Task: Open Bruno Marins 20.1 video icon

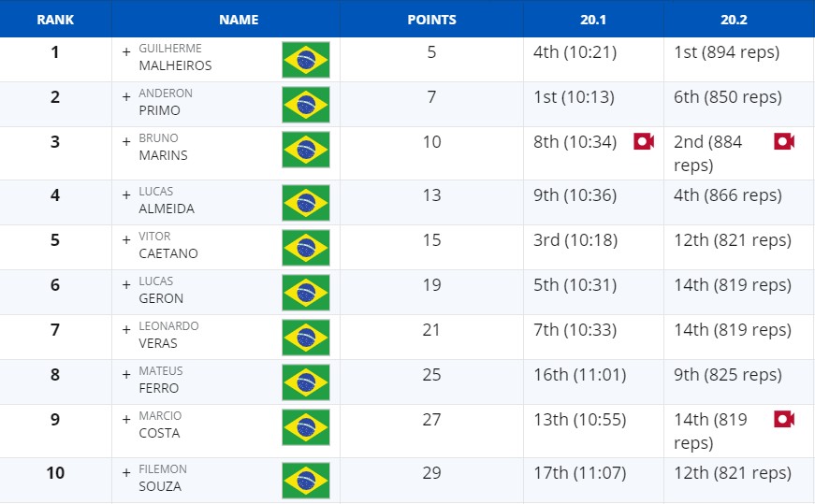Action: click(644, 141)
